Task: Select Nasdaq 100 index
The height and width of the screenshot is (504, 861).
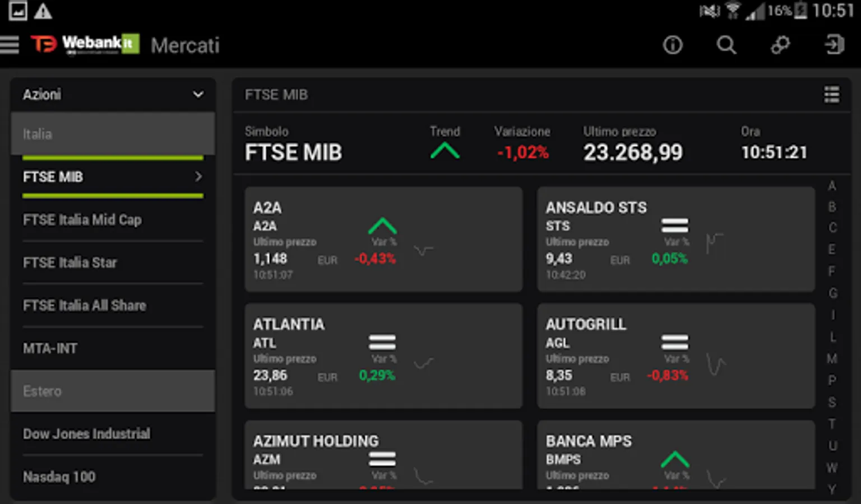Action: (113, 477)
